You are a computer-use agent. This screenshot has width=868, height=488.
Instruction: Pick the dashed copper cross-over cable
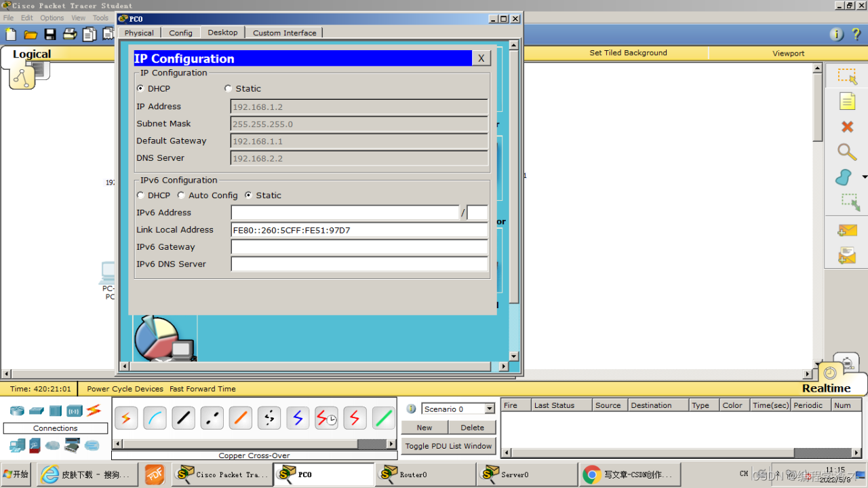[212, 418]
